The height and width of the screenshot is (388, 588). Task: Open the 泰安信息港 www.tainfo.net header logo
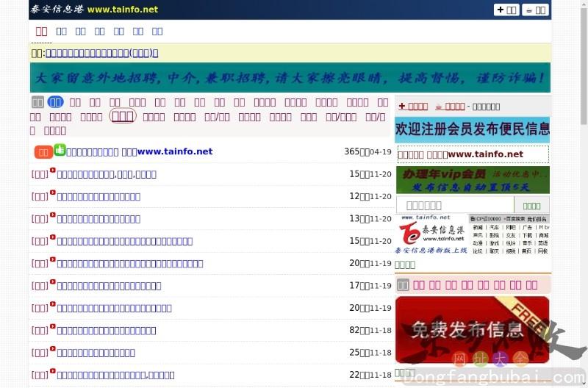pos(95,10)
